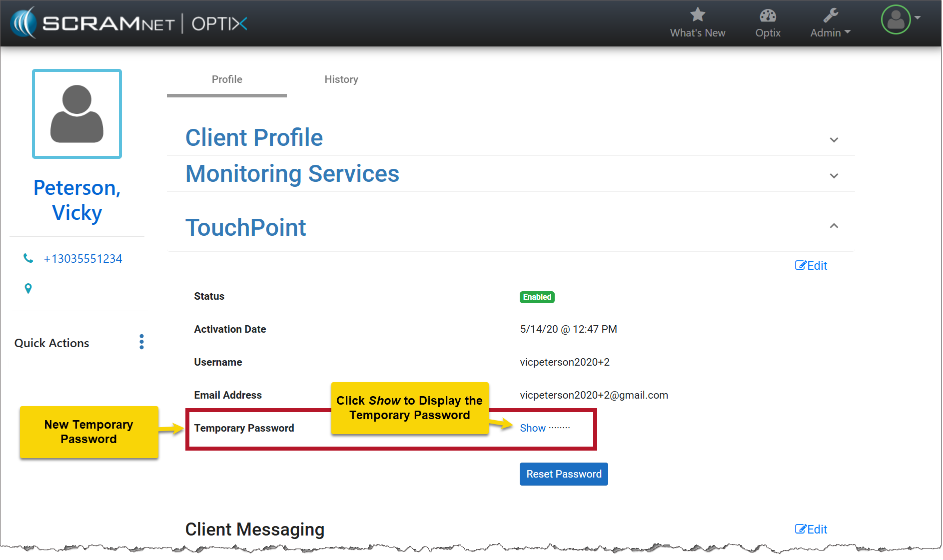
Task: Expand the Monitoring Services section
Action: 834,176
